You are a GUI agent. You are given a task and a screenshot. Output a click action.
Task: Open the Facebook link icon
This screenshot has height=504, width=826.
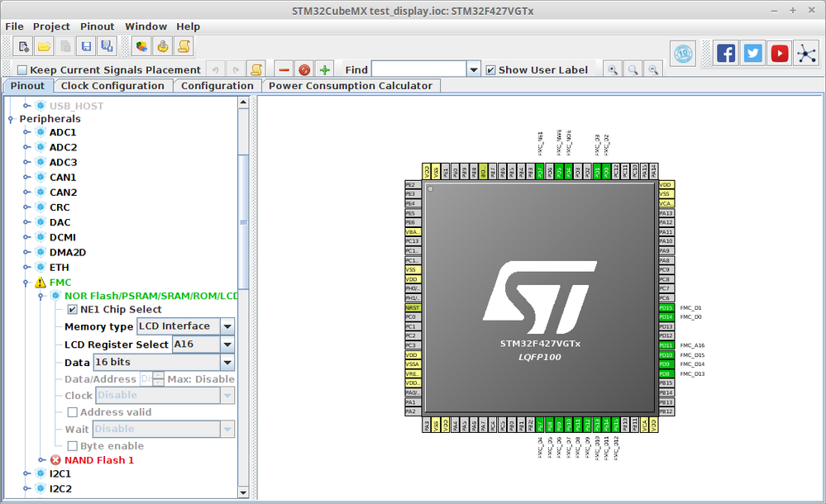[x=726, y=53]
